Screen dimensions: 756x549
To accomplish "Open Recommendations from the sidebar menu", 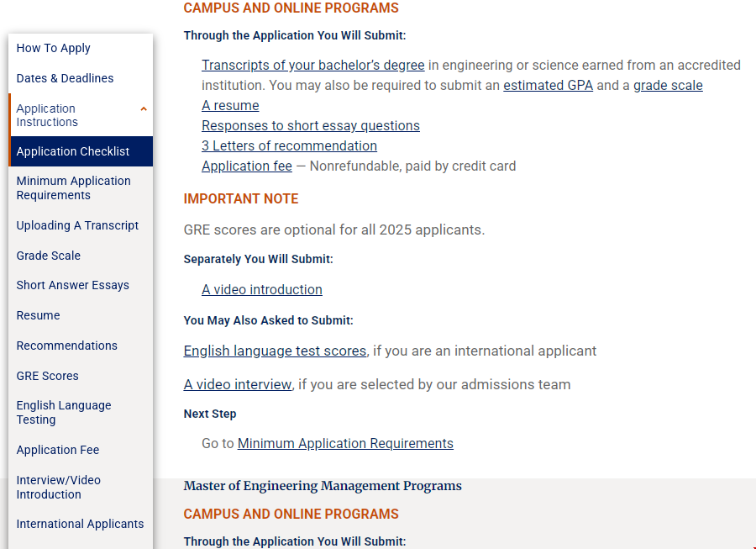I will 67,346.
